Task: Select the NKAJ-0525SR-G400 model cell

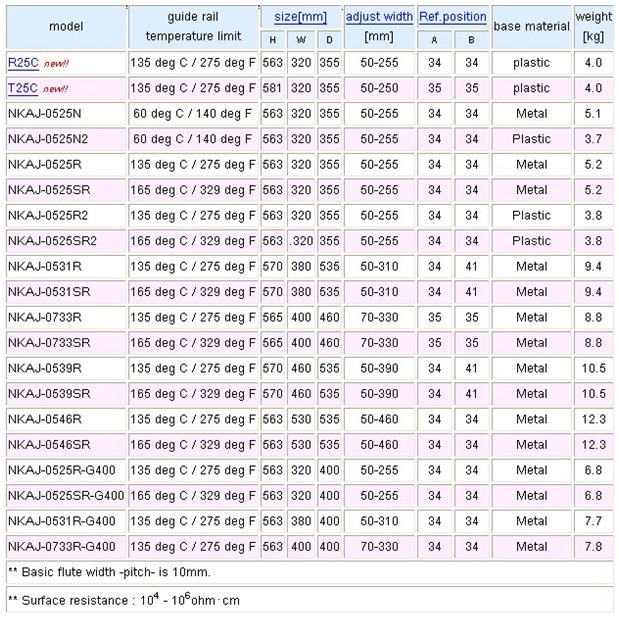Action: pyautogui.click(x=66, y=495)
